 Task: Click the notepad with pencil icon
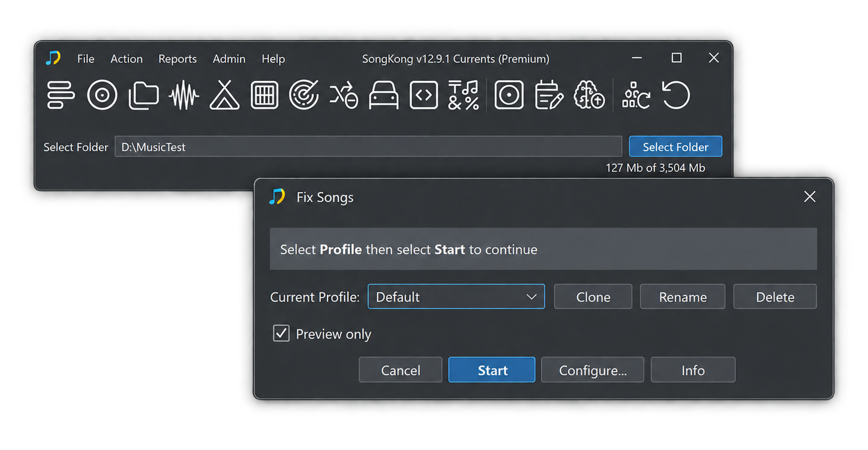549,95
